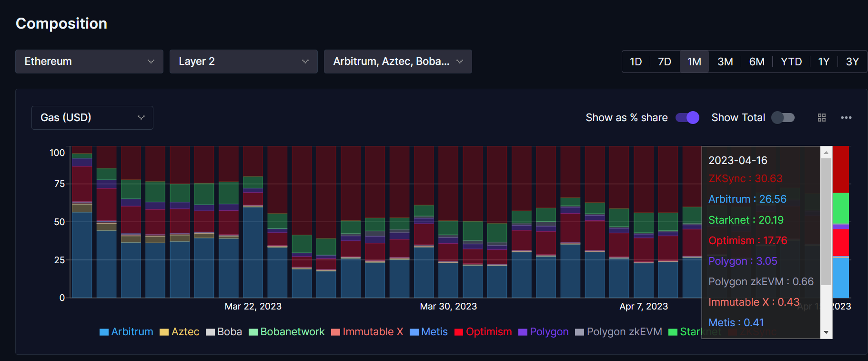The width and height of the screenshot is (868, 361).
Task: Toggle Arbitrum series in legend
Action: coord(126,332)
